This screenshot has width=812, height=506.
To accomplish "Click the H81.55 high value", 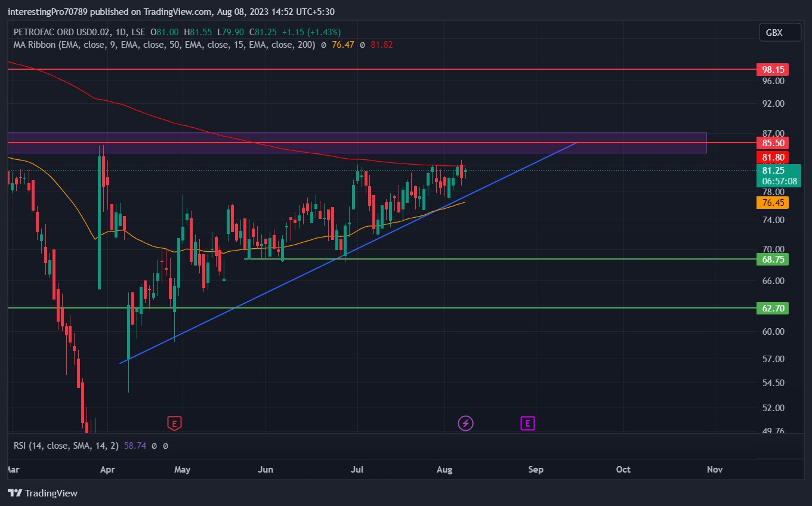I will coord(198,32).
